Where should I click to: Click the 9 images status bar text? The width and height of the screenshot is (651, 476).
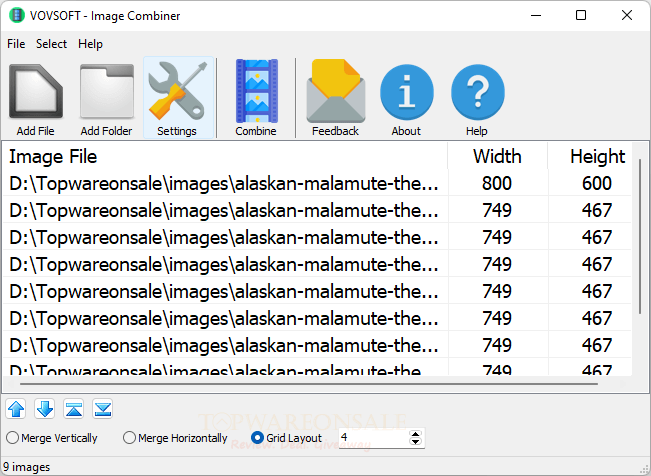27,467
